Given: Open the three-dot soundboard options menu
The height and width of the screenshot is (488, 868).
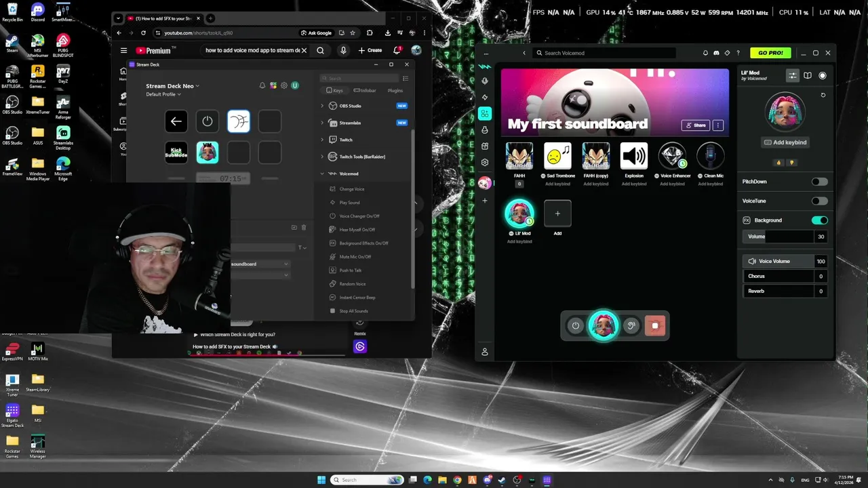Looking at the screenshot, I should tap(717, 125).
